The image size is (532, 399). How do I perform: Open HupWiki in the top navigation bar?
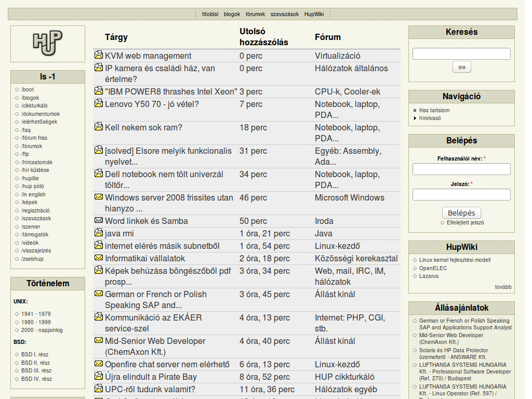pyautogui.click(x=314, y=14)
